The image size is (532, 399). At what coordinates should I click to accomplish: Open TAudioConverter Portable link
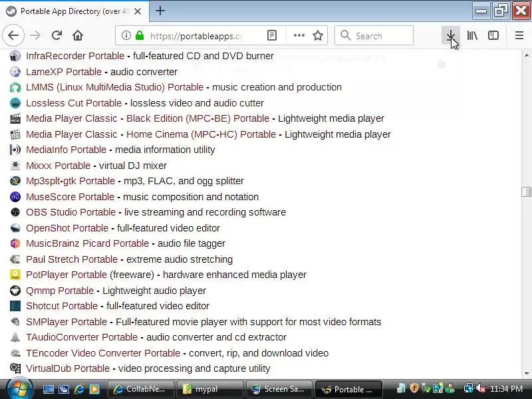click(x=82, y=337)
